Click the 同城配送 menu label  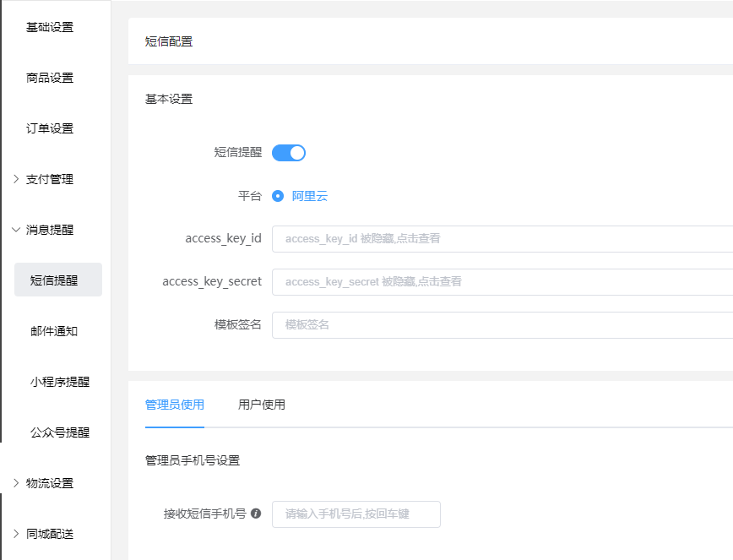coord(50,533)
